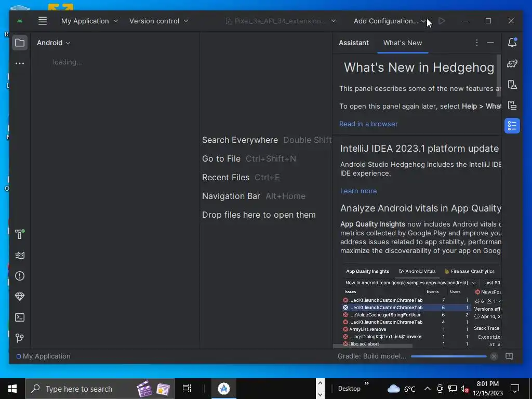Open Assistant panel options menu
Viewport: 532px width, 399px height.
(x=477, y=43)
